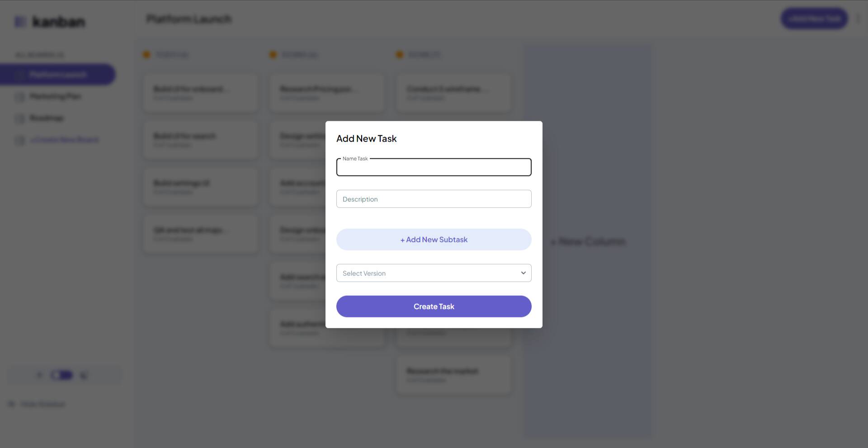Focus the Name Task input field
868x448 pixels.
pos(434,167)
